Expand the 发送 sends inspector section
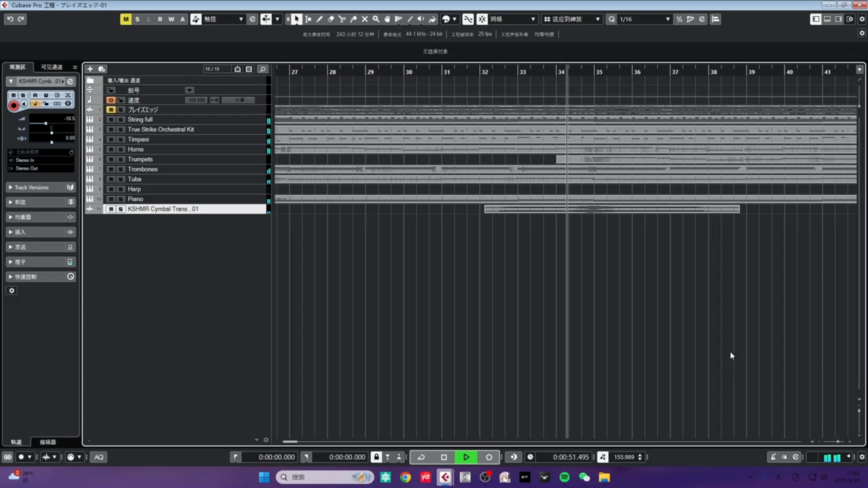 (41, 247)
